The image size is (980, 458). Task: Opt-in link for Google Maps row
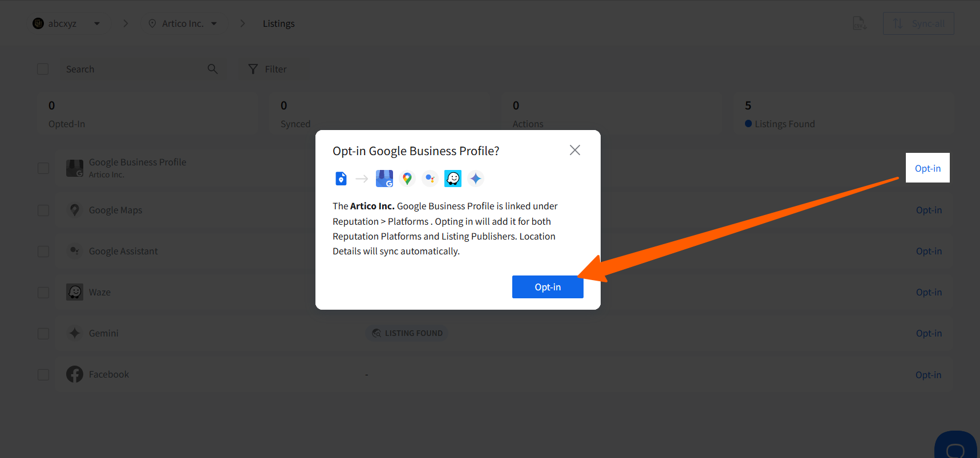coord(929,210)
